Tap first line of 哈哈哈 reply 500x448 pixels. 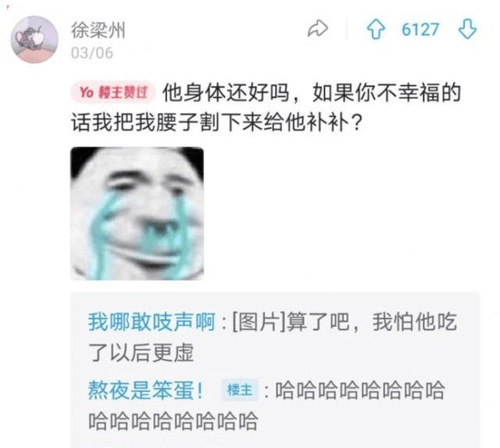point(360,390)
